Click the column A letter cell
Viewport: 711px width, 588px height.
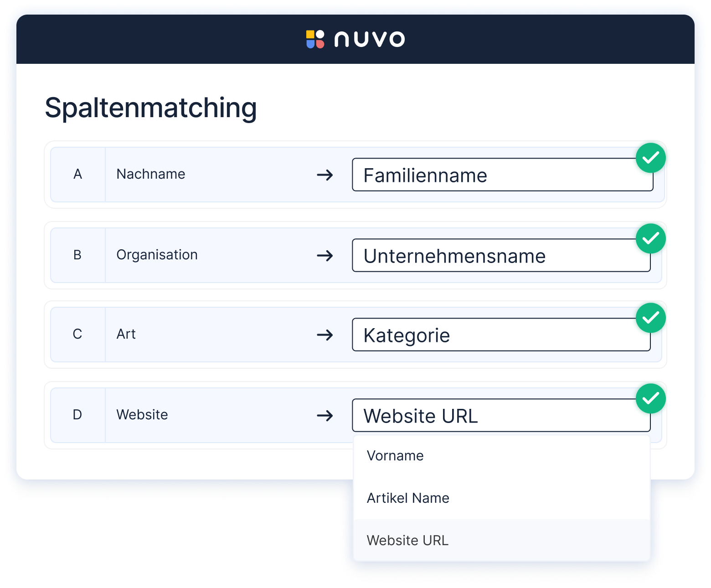pos(78,174)
